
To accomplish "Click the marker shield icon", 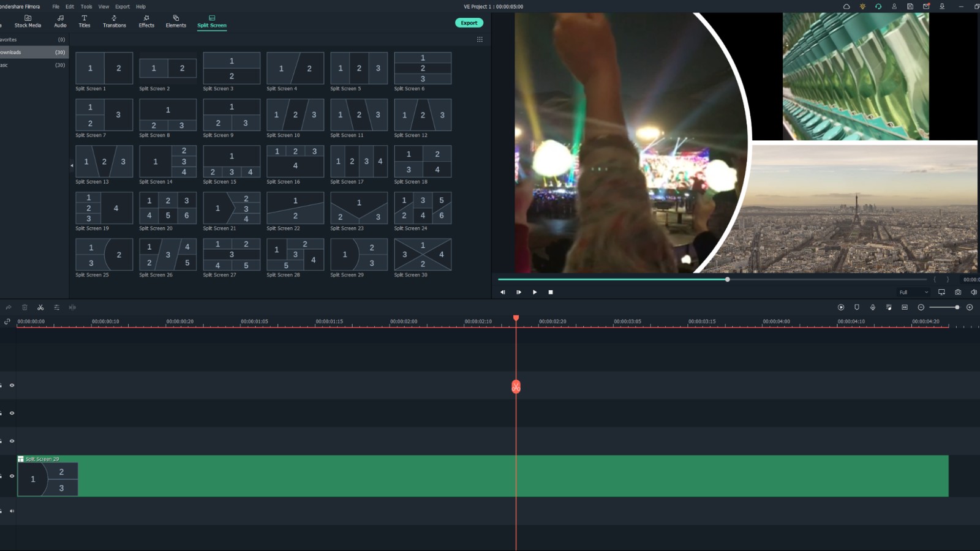I will point(857,307).
